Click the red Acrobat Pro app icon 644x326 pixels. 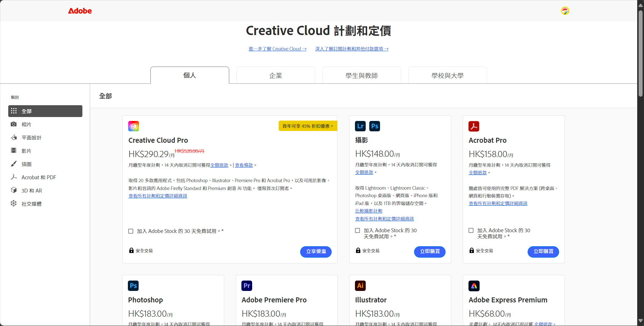(474, 126)
